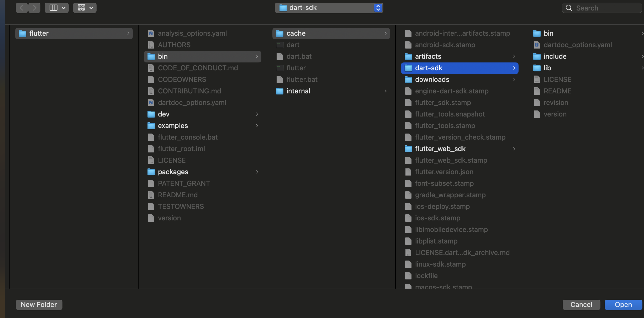644x318 pixels.
Task: Expand the downloads folder chevron
Action: [514, 79]
